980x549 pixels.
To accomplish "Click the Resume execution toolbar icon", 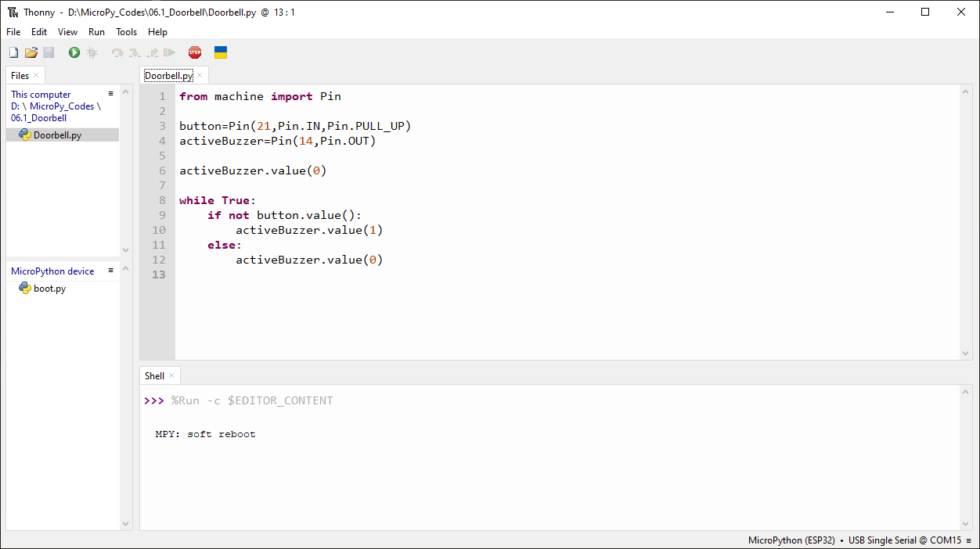I will pyautogui.click(x=169, y=52).
